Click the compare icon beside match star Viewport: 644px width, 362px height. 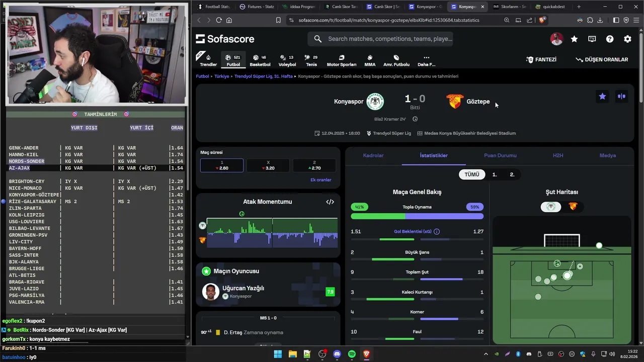pyautogui.click(x=621, y=97)
